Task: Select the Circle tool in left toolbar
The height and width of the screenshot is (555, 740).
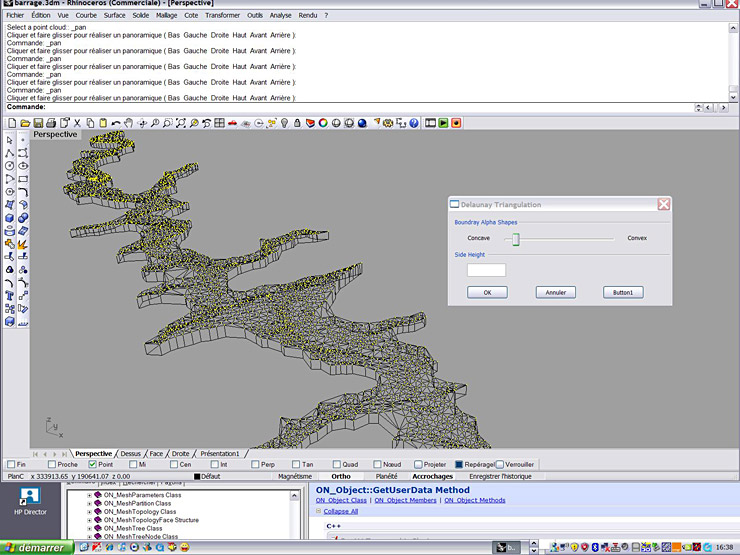Action: click(x=9, y=166)
